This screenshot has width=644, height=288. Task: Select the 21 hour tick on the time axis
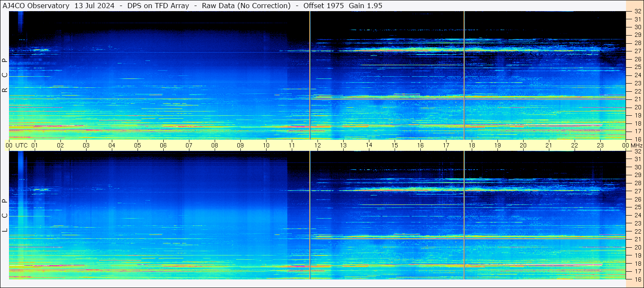(549, 145)
